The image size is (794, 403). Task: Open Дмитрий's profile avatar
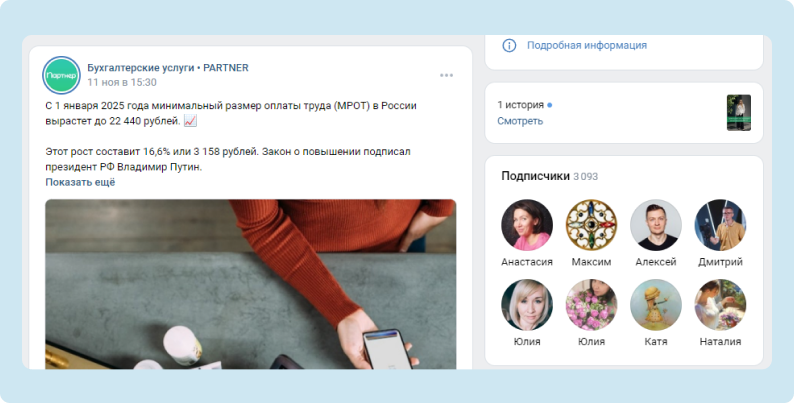click(720, 225)
